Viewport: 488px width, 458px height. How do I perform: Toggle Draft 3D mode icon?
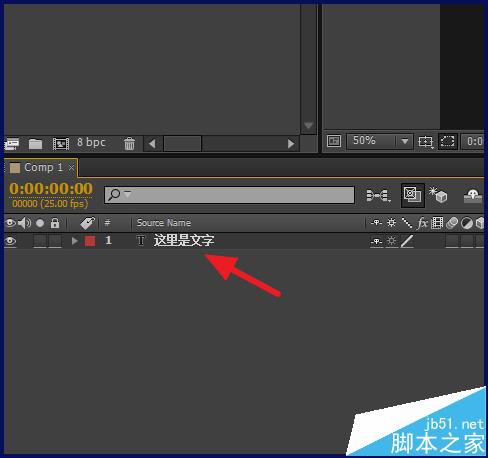click(x=438, y=195)
